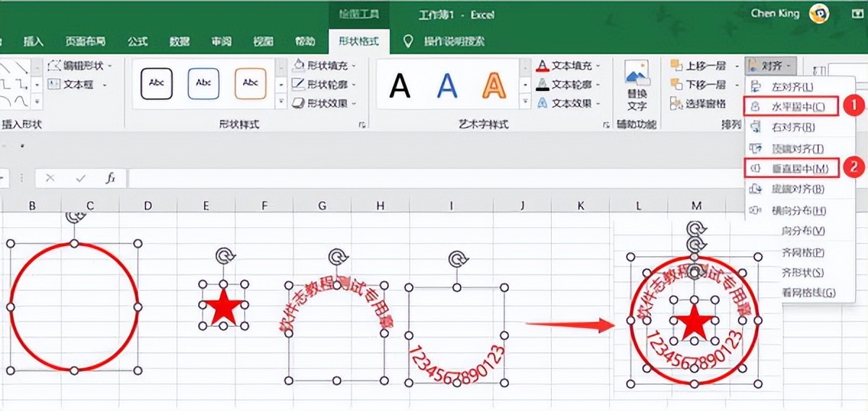Open the WordArt Styles (艺术字样式) dialog launcher
Viewport: 868px width, 411px height.
pos(605,125)
